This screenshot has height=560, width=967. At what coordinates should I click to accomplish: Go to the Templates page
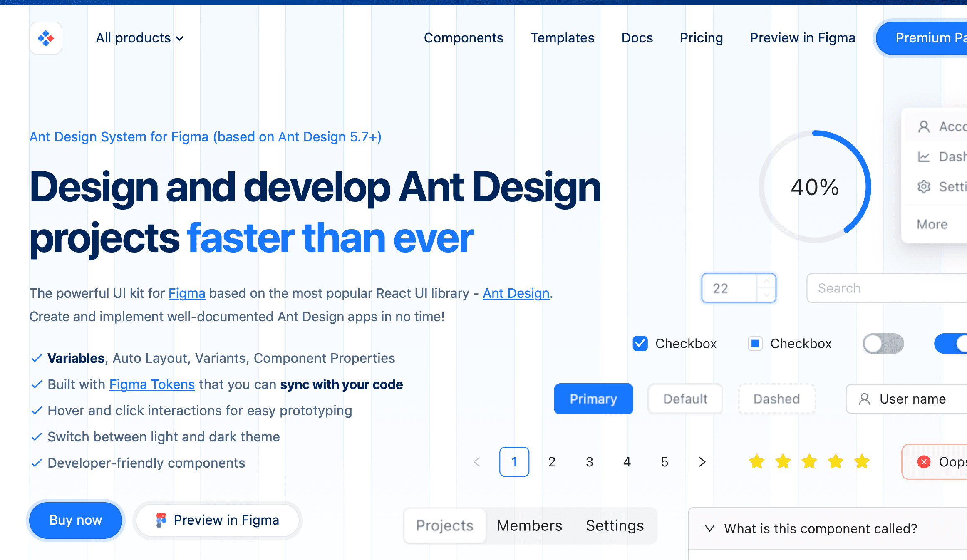pos(562,38)
